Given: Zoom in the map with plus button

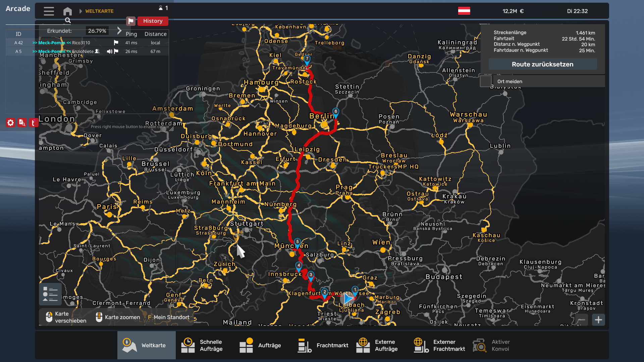Looking at the screenshot, I should click(598, 320).
